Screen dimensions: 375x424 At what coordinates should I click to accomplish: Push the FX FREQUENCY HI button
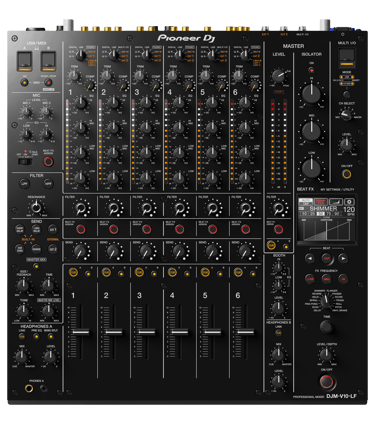[343, 279]
